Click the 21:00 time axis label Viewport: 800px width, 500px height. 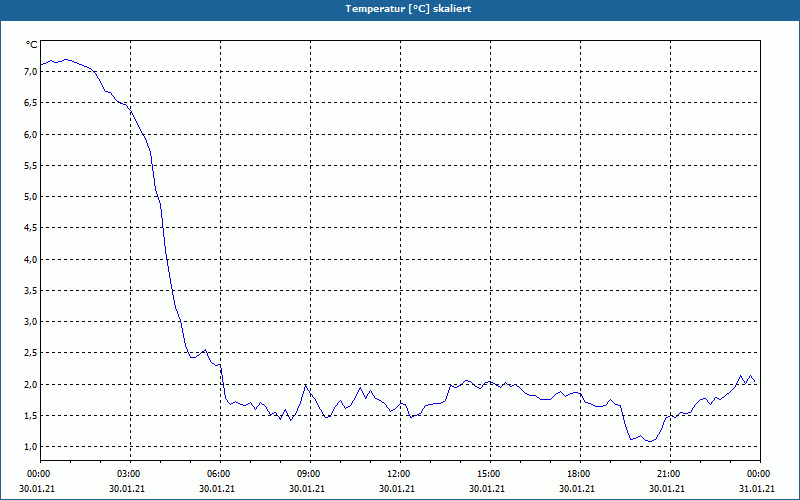pyautogui.click(x=667, y=474)
